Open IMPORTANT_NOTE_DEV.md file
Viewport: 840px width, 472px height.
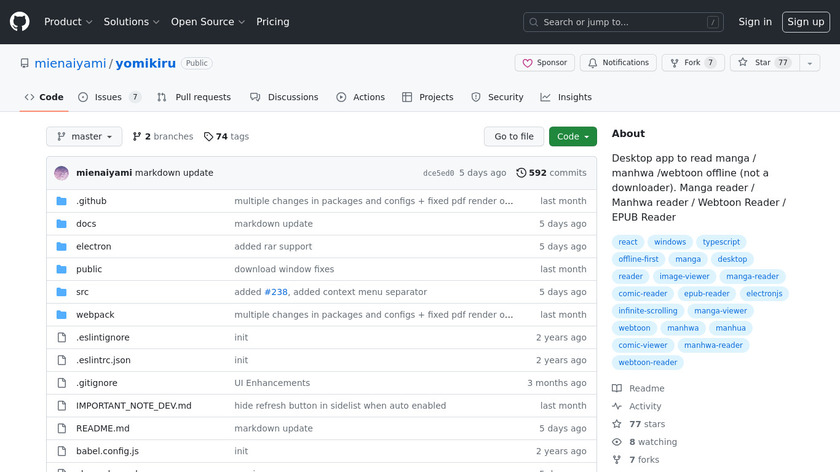click(x=133, y=406)
